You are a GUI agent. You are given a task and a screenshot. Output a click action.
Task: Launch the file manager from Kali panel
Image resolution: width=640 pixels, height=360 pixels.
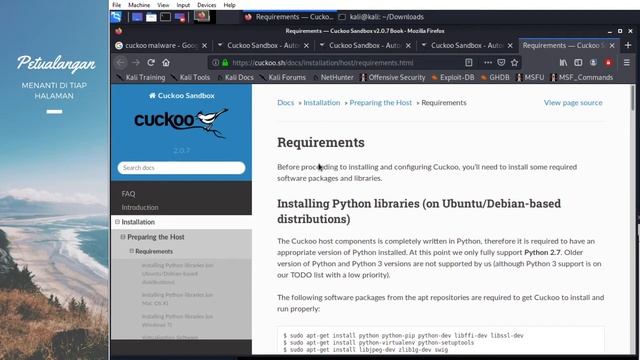[151, 17]
